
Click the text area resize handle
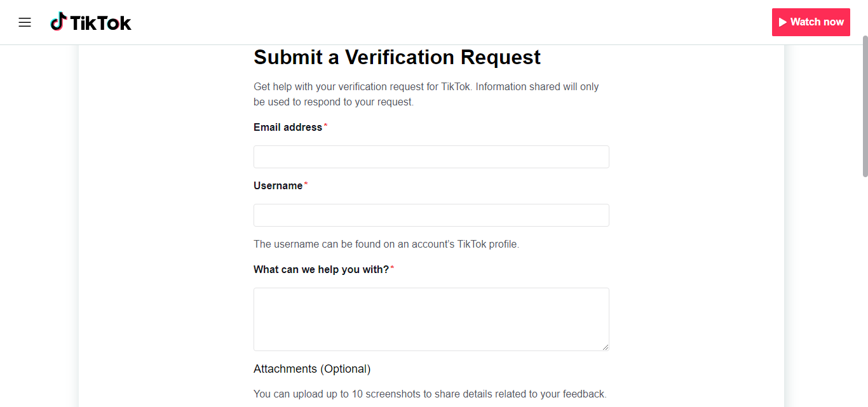606,347
